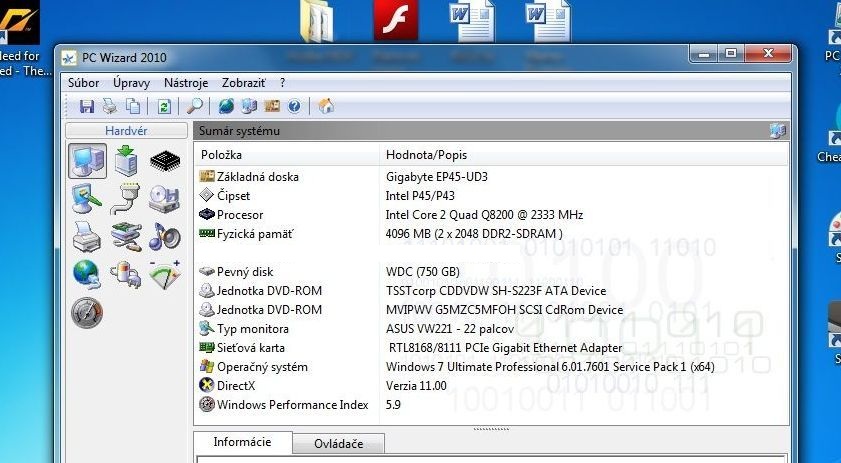Click the Hardvér category header button
This screenshot has height=463, width=841.
[127, 131]
